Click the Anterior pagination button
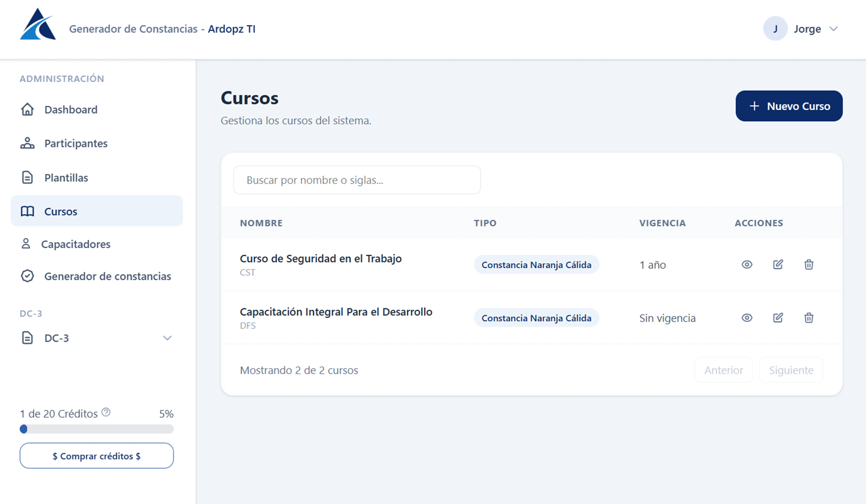Image resolution: width=866 pixels, height=504 pixels. pyautogui.click(x=724, y=370)
